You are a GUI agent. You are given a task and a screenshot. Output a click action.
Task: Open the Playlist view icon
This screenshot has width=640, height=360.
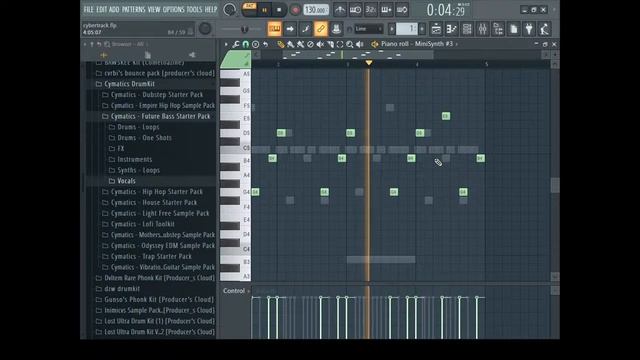coord(436,29)
